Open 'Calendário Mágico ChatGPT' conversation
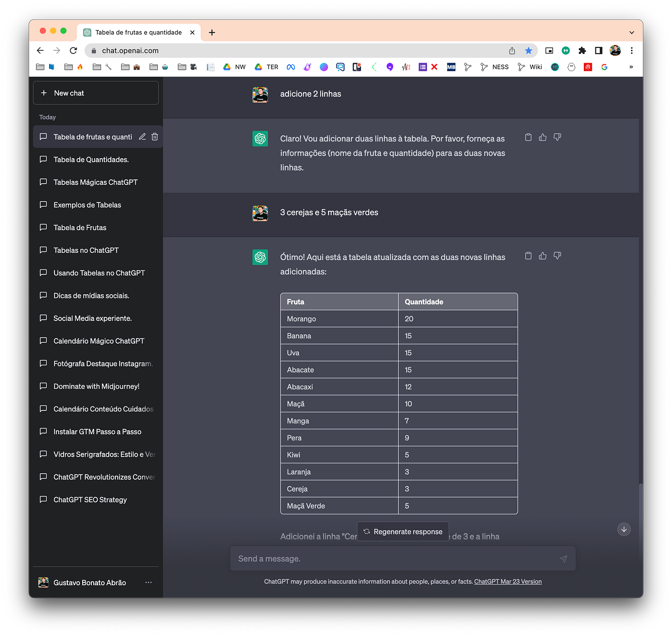The width and height of the screenshot is (672, 636). click(98, 341)
